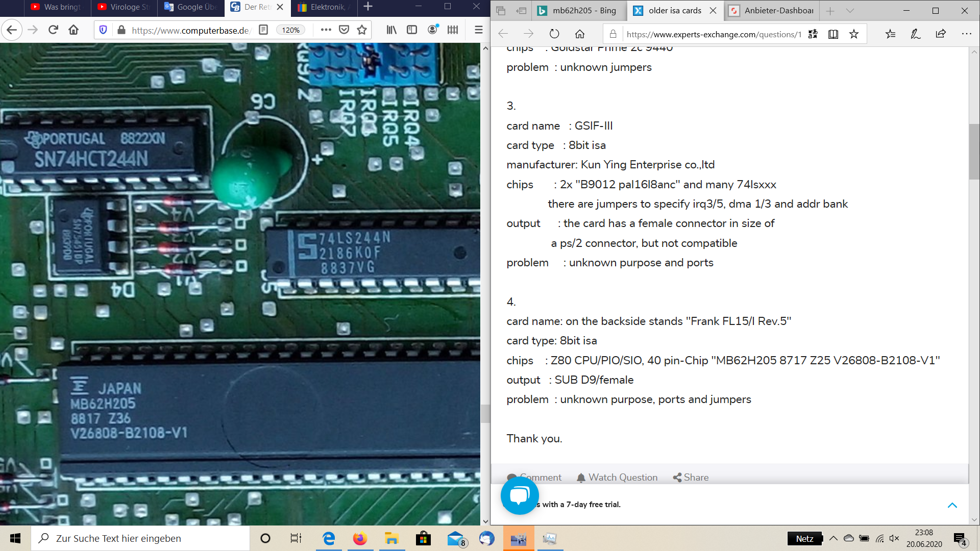
Task: Show hidden system tray icons
Action: (x=834, y=538)
